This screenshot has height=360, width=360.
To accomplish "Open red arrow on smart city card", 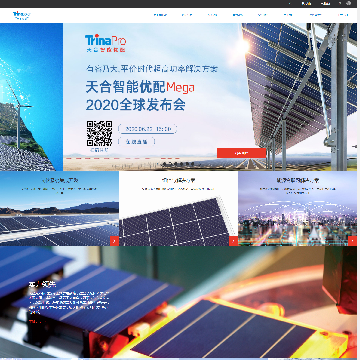I will click(352, 241).
